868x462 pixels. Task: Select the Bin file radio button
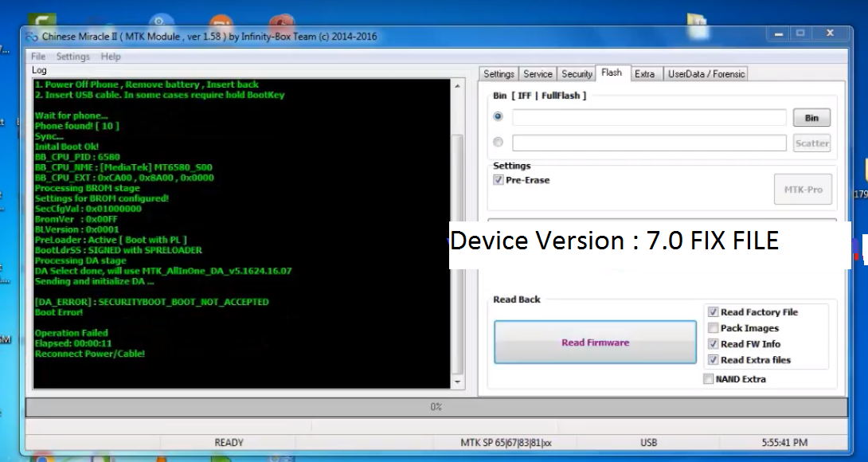click(499, 116)
